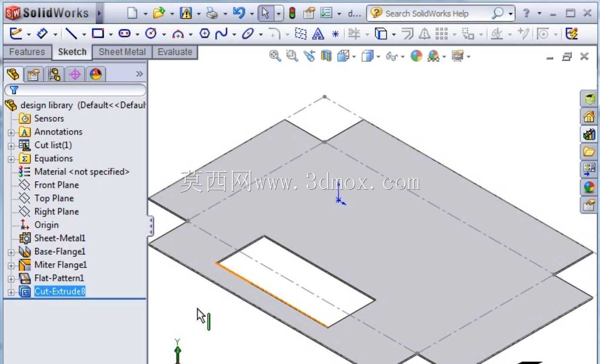Click the Undo arrow icon

239,13
